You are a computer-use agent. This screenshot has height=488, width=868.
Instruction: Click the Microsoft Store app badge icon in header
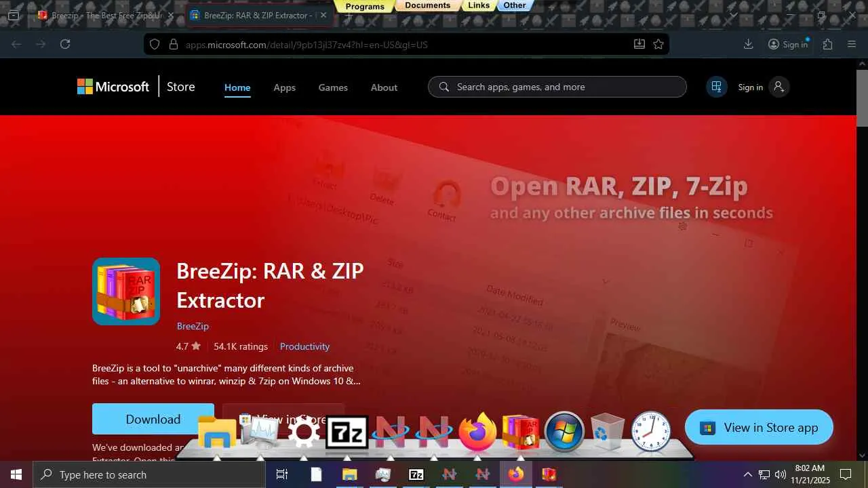717,87
